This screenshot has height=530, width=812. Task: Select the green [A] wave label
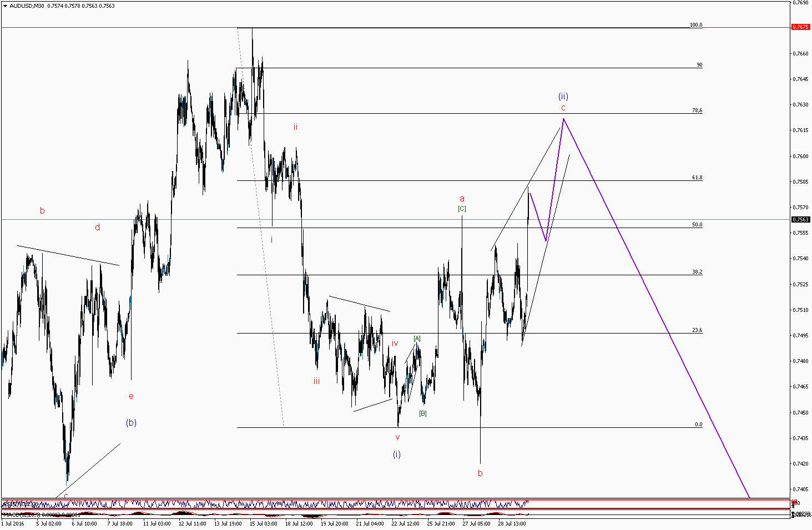[417, 339]
